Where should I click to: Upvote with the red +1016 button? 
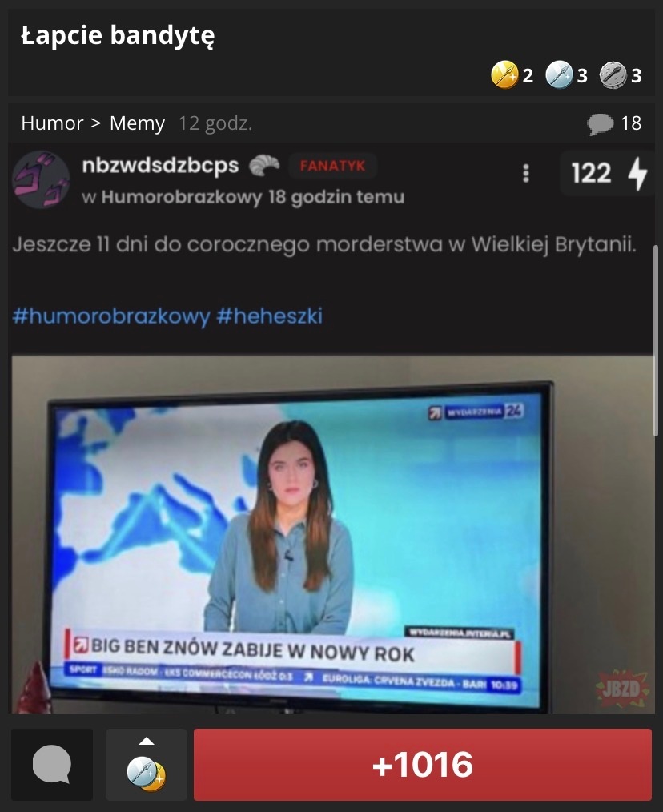[x=423, y=765]
